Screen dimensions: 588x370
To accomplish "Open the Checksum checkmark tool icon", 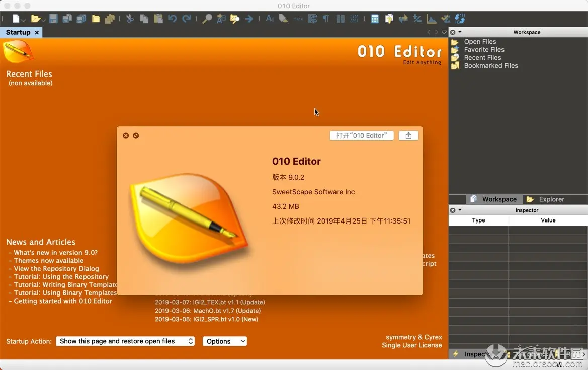I will 446,19.
